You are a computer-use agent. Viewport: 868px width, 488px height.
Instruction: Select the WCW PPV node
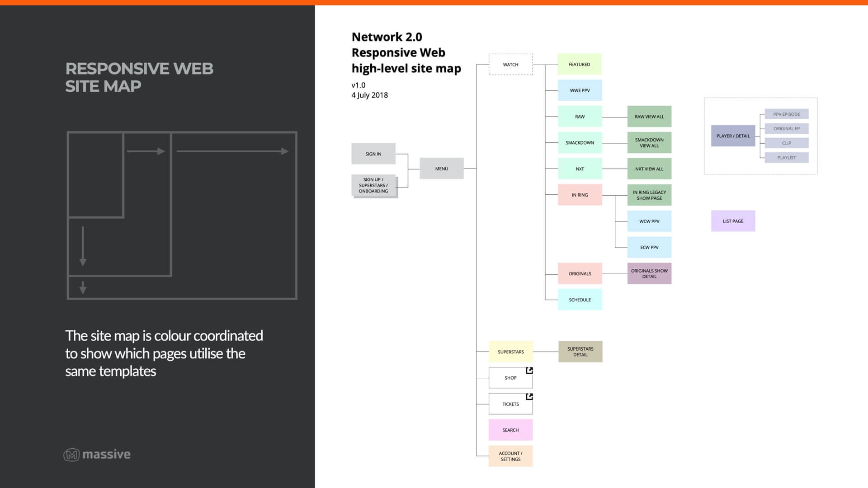[649, 221]
